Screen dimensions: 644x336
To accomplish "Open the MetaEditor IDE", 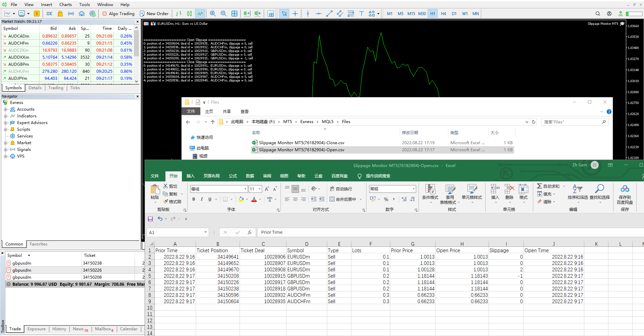I will click(49, 14).
